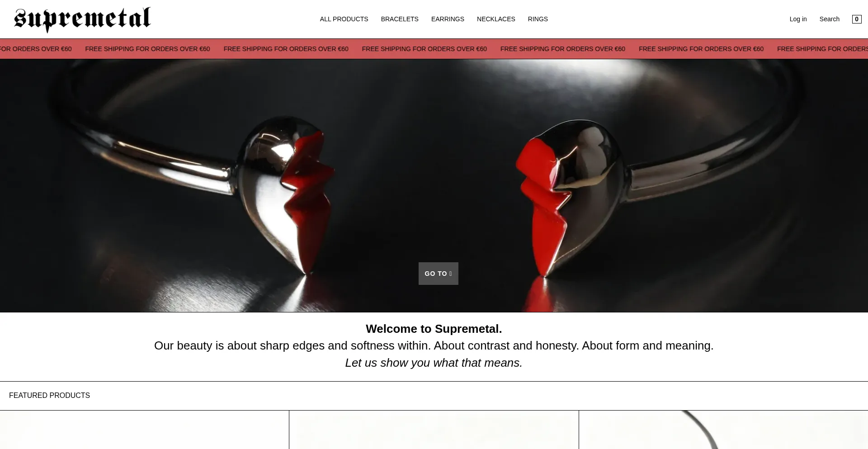The height and width of the screenshot is (449, 868).
Task: Click the broken heart bracelet hero image
Action: [434, 185]
